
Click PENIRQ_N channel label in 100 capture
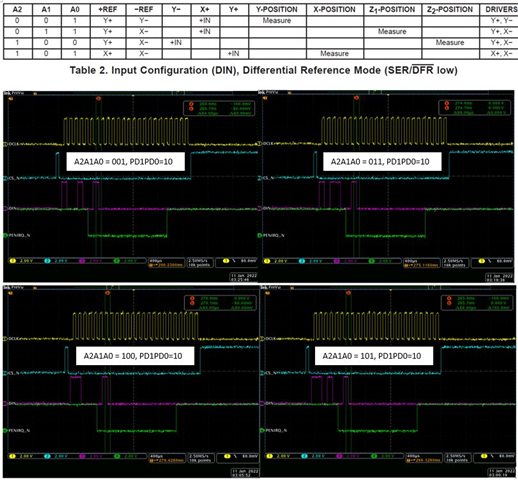(19, 430)
